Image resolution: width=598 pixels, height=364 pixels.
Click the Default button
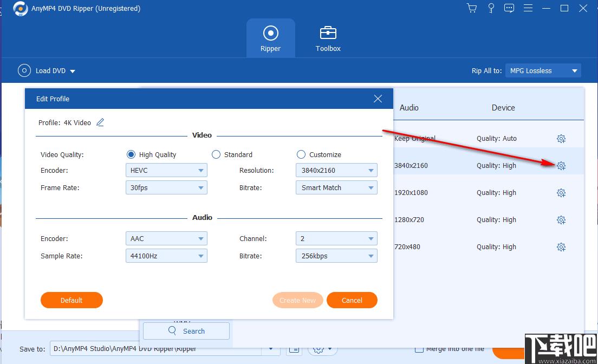pos(71,300)
